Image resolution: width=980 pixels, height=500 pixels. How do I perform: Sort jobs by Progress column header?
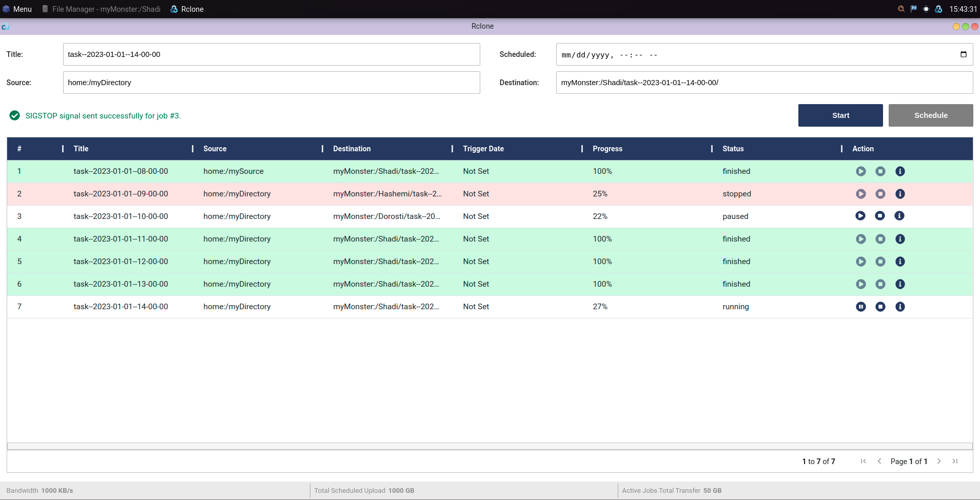pos(607,149)
